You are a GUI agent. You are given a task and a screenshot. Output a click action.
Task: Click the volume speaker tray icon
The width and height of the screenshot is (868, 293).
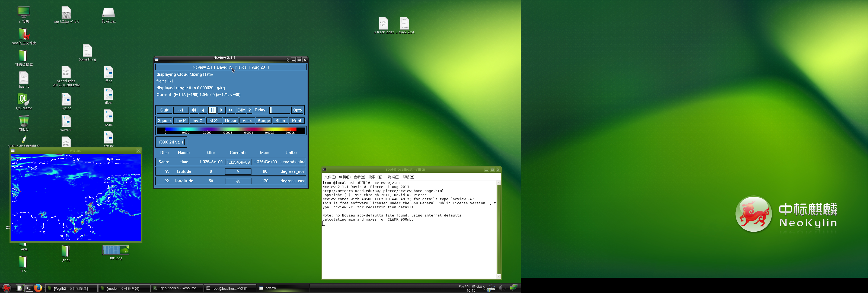pos(502,288)
